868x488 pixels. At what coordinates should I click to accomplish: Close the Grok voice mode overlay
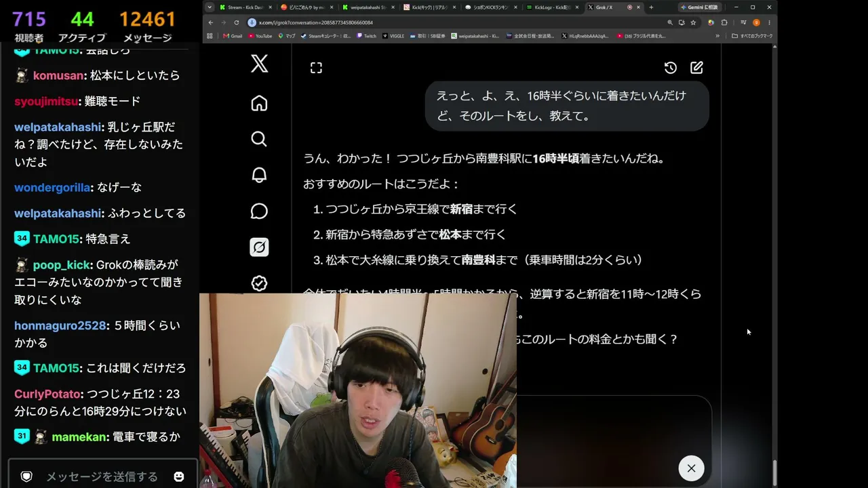coord(691,468)
